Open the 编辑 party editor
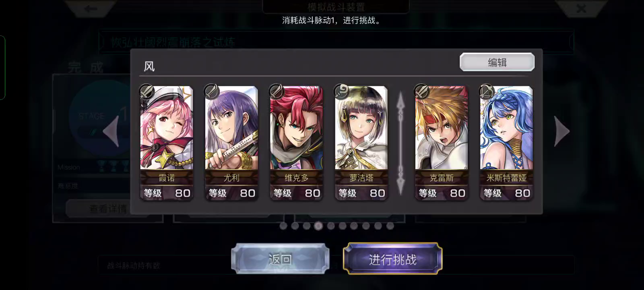 click(497, 62)
